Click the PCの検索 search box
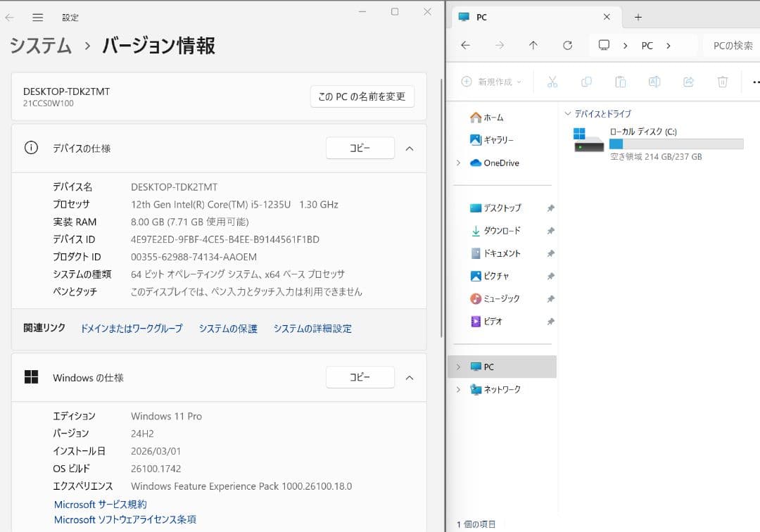Viewport: 760px width, 532px height. point(733,46)
